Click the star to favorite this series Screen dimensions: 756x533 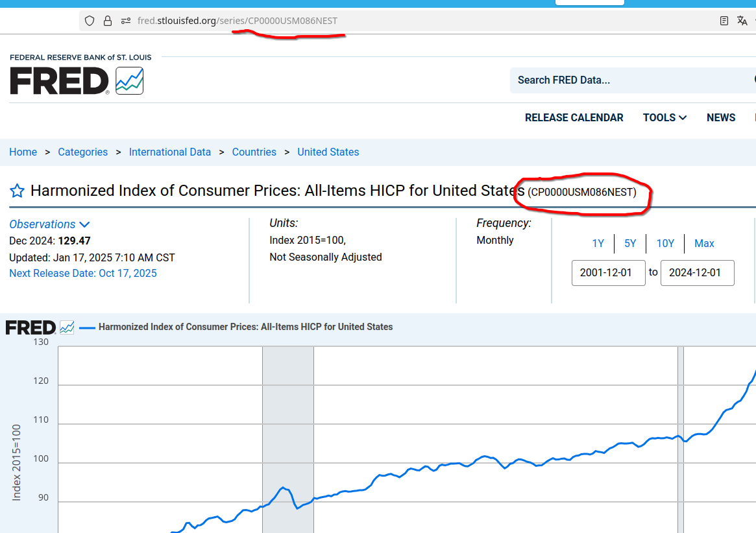(x=17, y=191)
